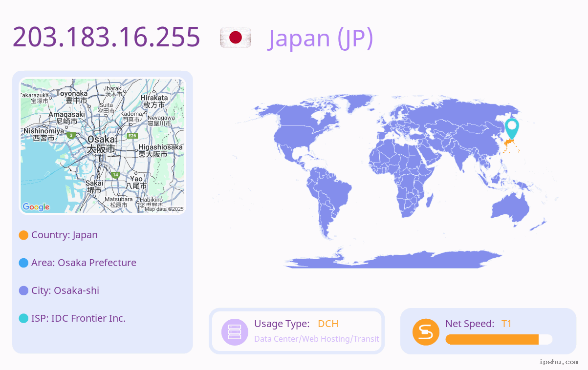Image resolution: width=588 pixels, height=370 pixels.
Task: Click the DCH usage type value
Action: pyautogui.click(x=328, y=324)
